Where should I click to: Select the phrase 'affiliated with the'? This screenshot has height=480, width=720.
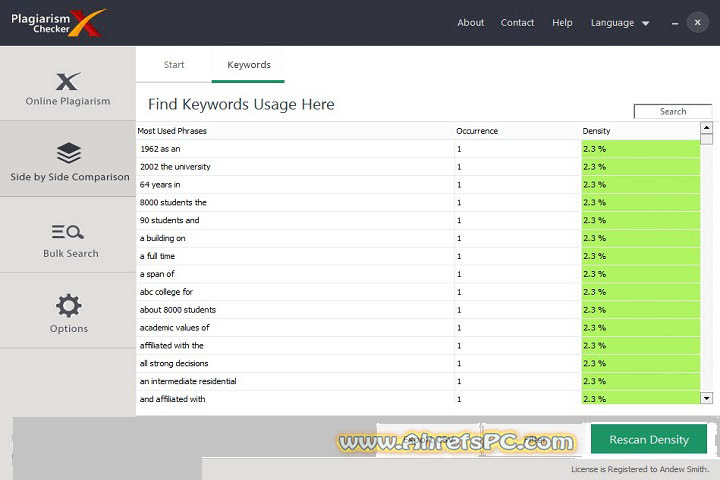coord(172,346)
